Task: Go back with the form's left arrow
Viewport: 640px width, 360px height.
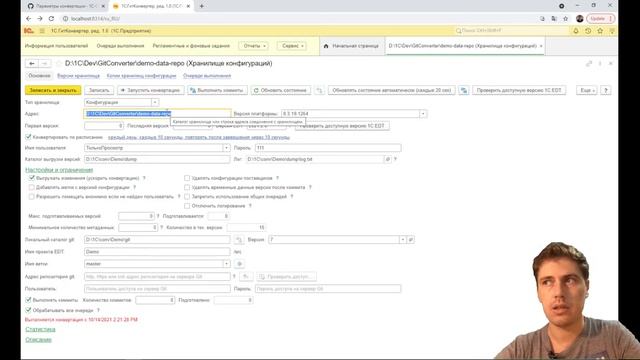Action: point(32,63)
